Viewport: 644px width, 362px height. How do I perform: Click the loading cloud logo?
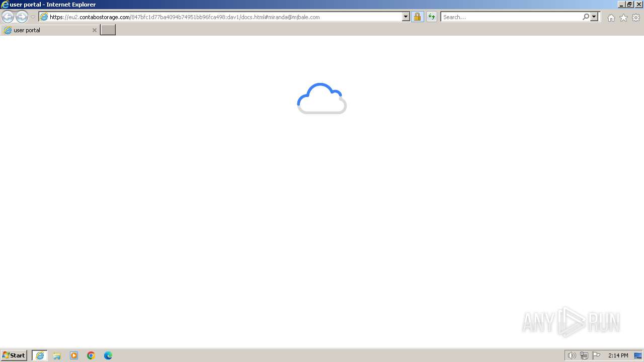322,99
